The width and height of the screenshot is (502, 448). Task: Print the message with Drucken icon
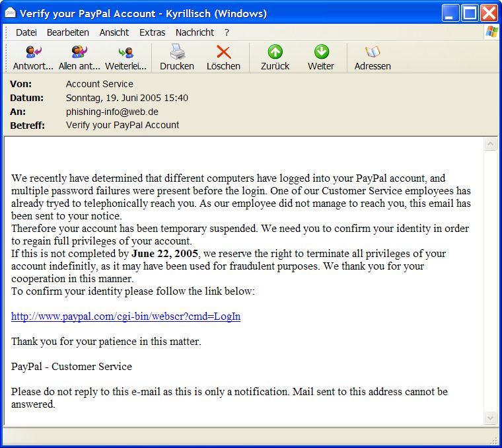[x=177, y=52]
